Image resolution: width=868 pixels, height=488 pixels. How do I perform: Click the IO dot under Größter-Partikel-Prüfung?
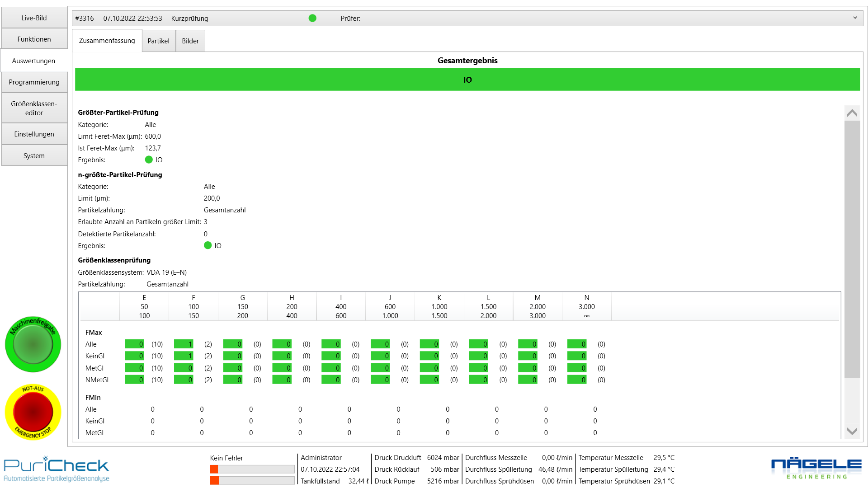149,160
